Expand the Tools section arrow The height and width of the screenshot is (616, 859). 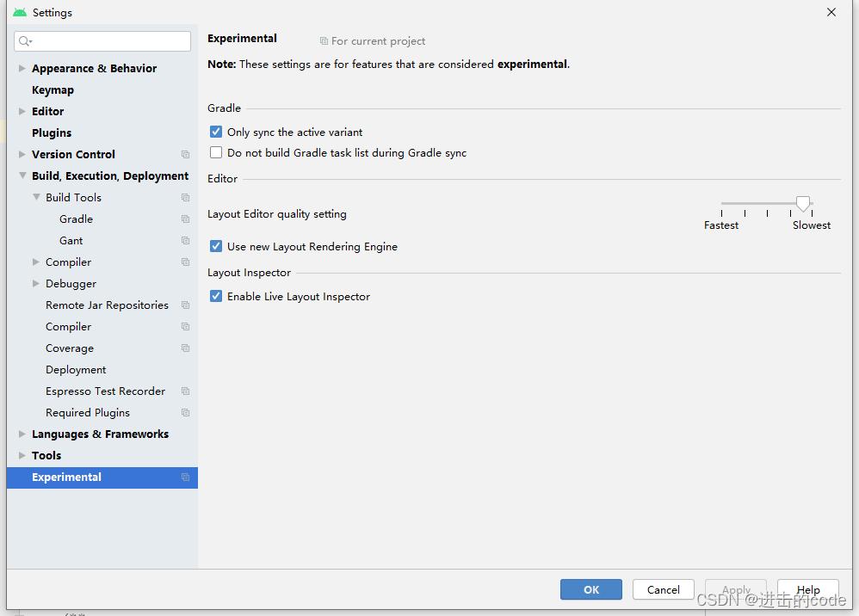pyautogui.click(x=22, y=456)
